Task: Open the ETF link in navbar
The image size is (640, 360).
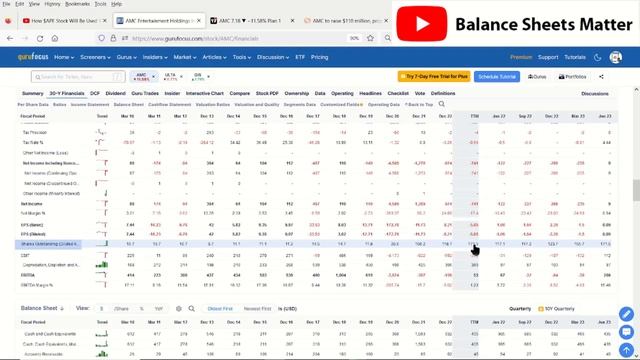Action: pos(300,57)
